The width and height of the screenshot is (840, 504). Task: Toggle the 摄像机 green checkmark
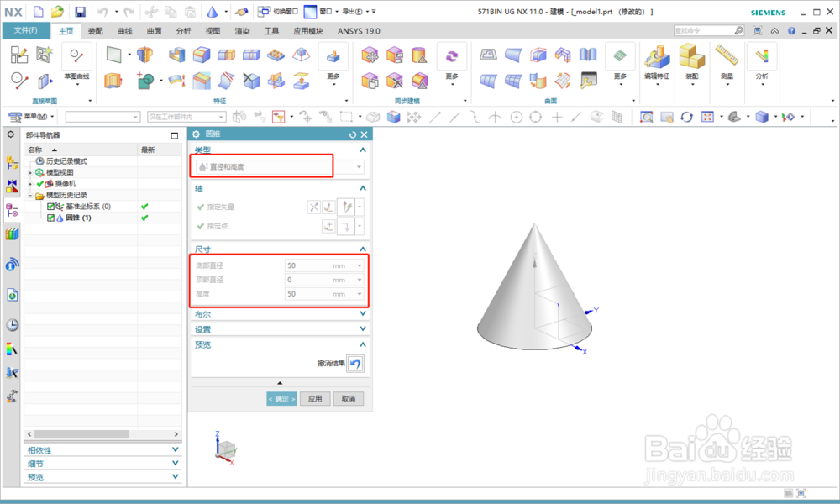[39, 184]
